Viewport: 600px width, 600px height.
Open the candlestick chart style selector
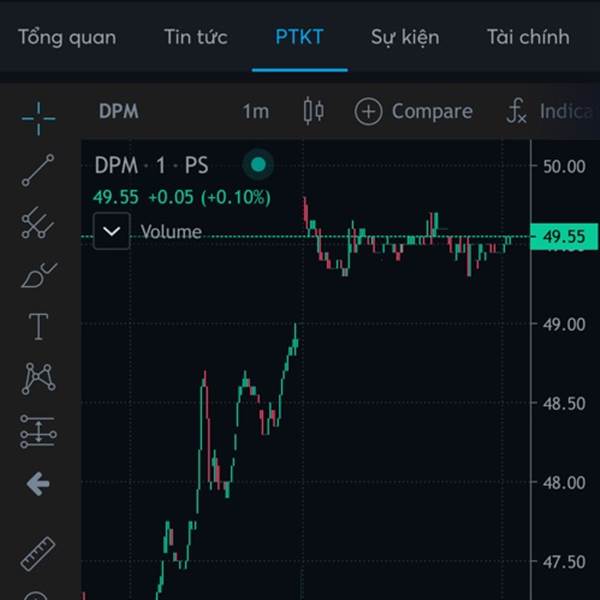click(x=314, y=111)
